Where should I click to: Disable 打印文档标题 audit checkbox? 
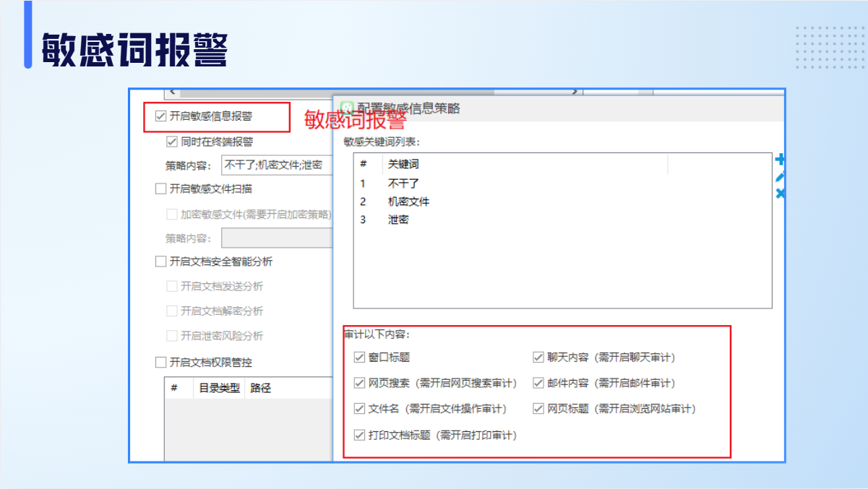[359, 435]
